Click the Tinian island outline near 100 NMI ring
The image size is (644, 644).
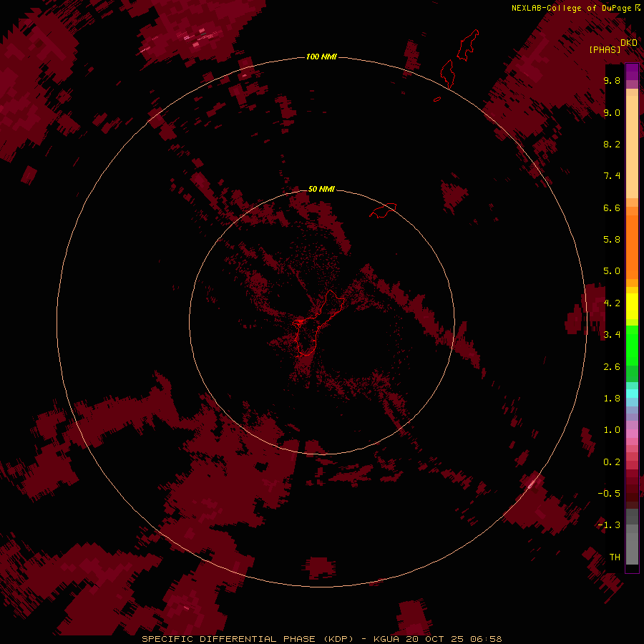click(447, 74)
